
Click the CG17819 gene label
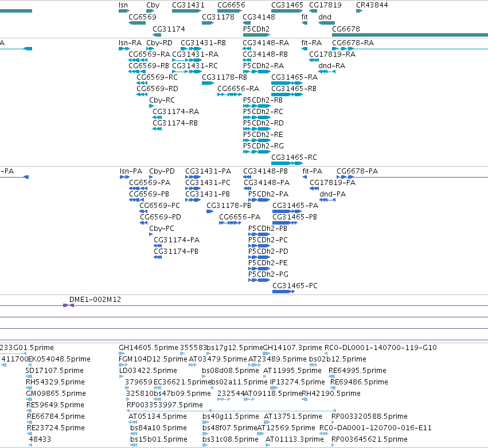coord(325,5)
